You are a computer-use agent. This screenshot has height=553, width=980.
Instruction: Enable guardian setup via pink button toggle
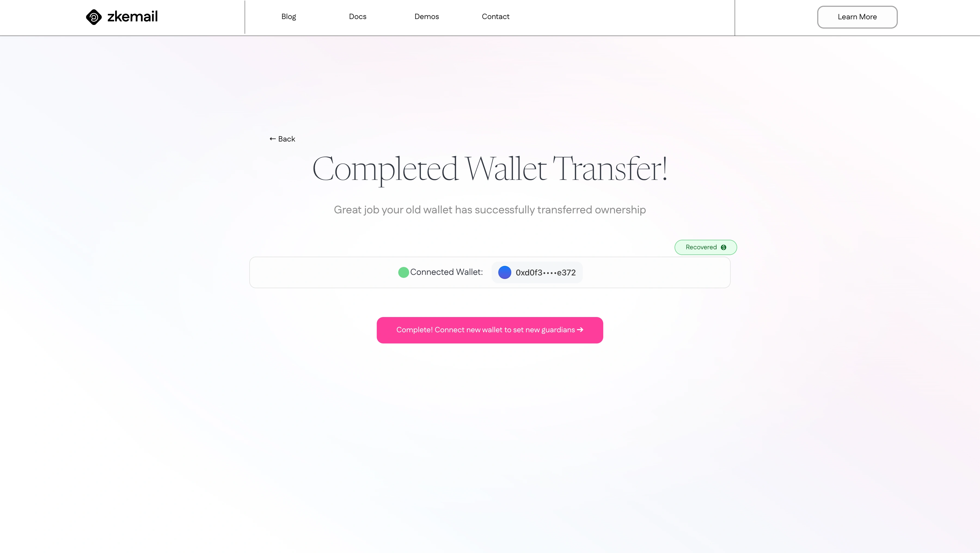(x=489, y=330)
